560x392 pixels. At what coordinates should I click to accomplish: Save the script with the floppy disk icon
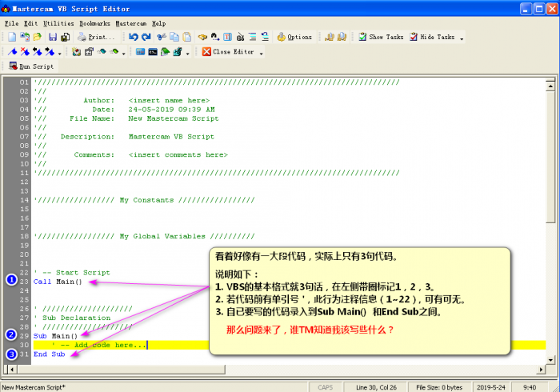(53, 37)
